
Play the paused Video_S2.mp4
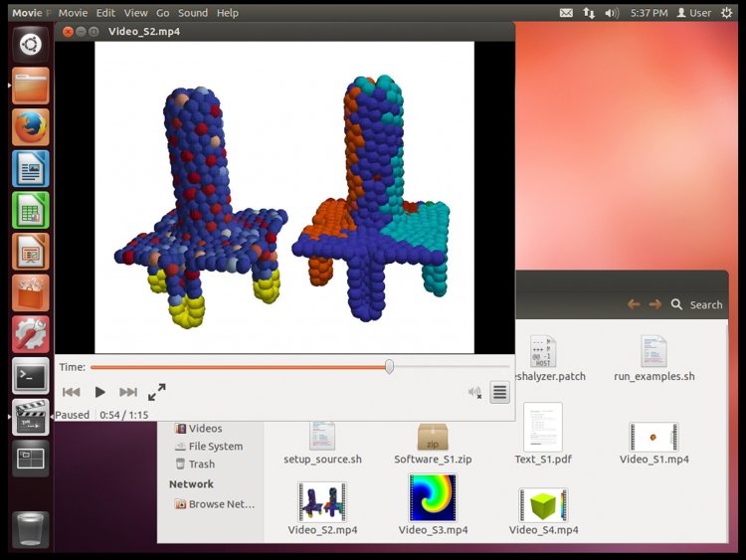(x=99, y=392)
